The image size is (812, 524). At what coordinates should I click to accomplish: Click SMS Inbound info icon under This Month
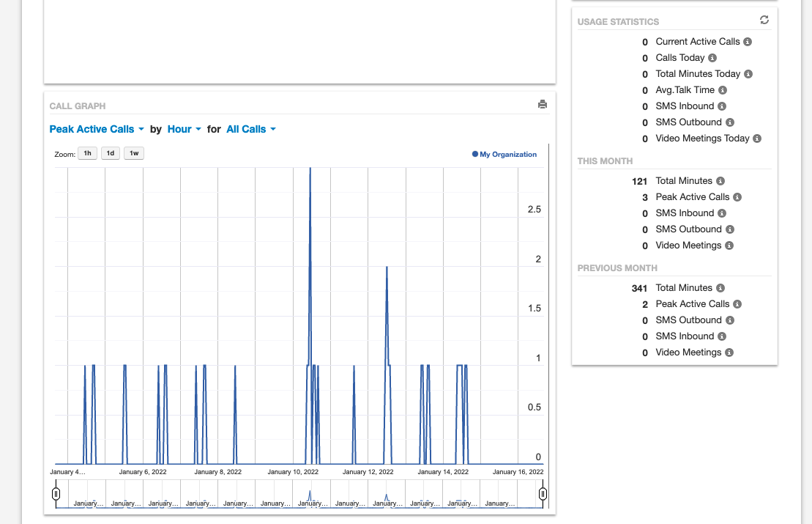click(x=722, y=213)
